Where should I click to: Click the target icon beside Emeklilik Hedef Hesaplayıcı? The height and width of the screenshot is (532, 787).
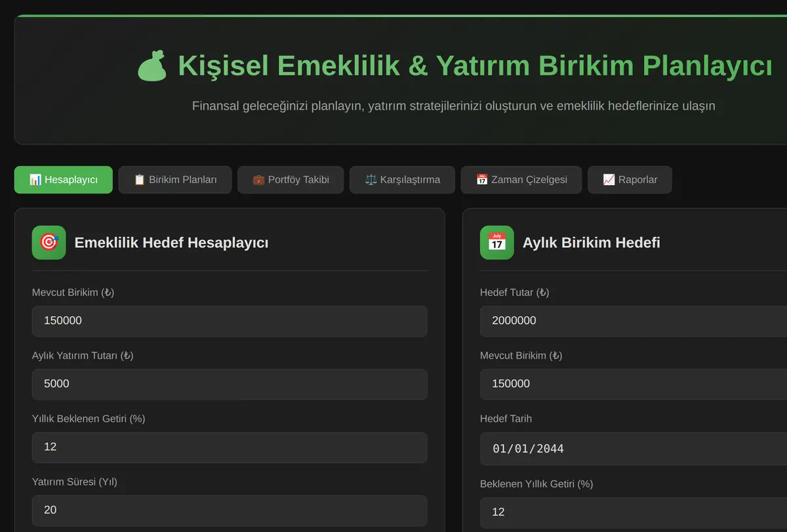tap(49, 243)
